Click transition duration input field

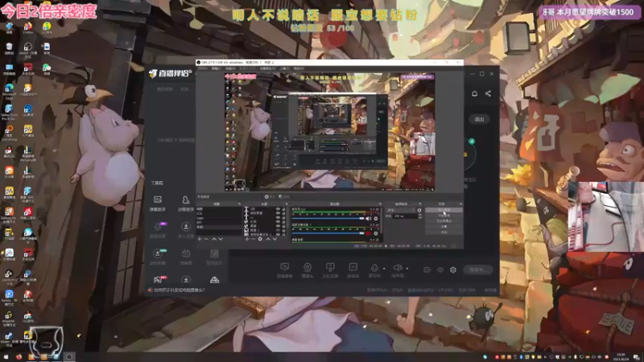[405, 216]
